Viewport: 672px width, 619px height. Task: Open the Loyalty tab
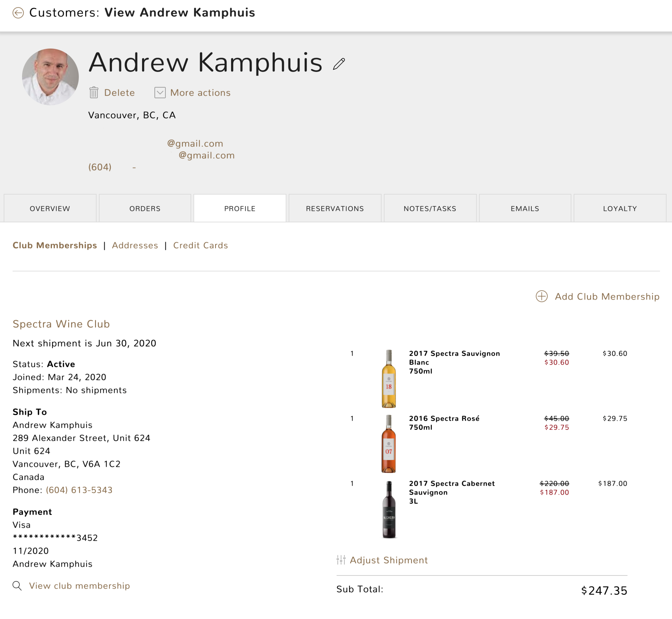620,208
